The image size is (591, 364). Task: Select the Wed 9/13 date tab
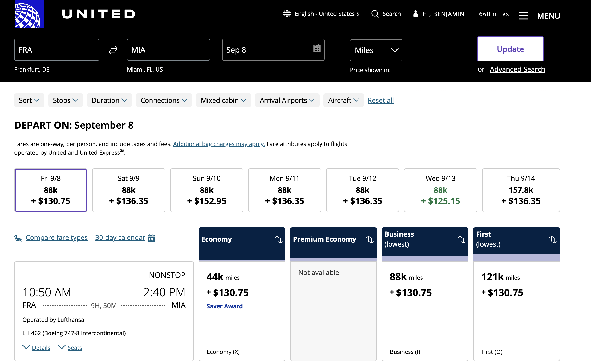click(x=440, y=190)
